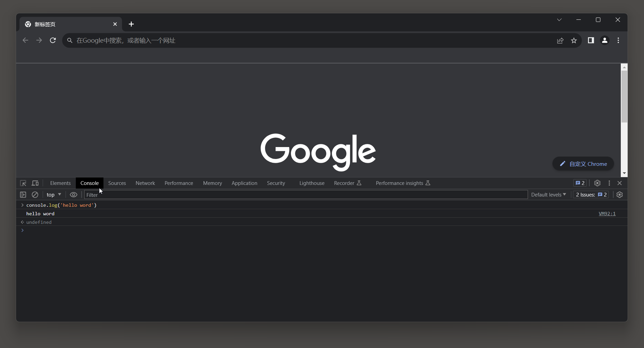Click the browser forward arrow
644x348 pixels.
click(x=39, y=40)
